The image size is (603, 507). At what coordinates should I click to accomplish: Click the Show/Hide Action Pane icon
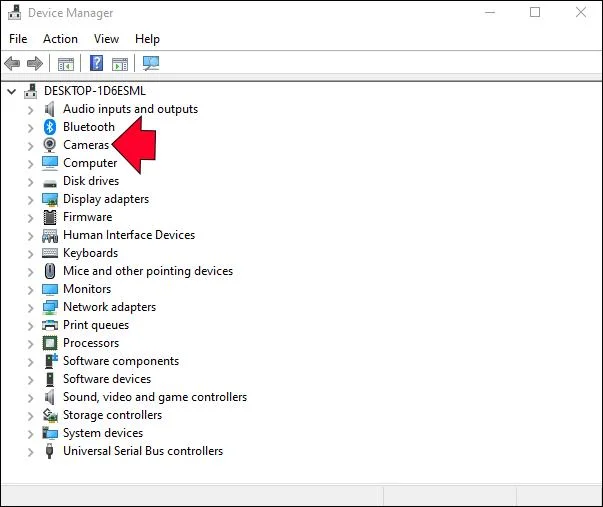click(x=120, y=63)
